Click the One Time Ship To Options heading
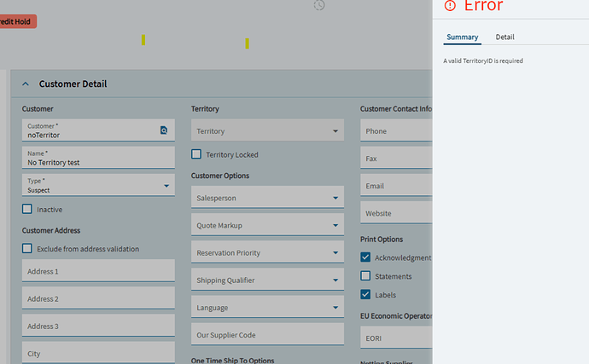Screen dimensions: 589x364 pos(232,361)
